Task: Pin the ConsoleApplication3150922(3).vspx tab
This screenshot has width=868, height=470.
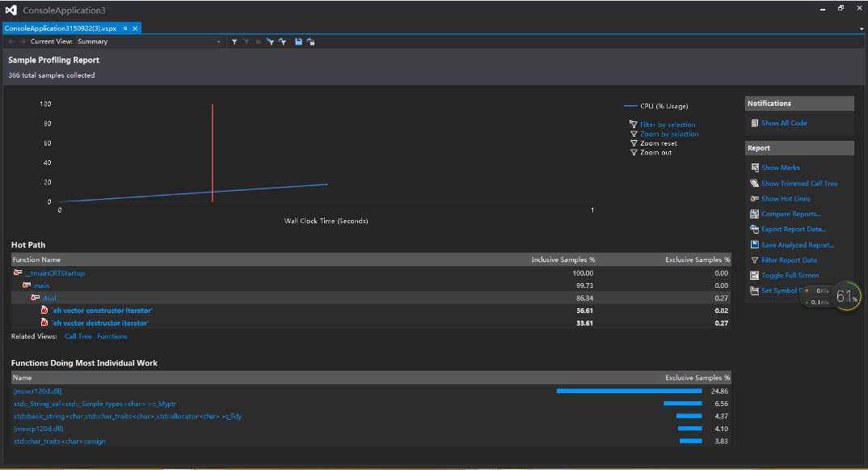Action: pyautogui.click(x=125, y=28)
